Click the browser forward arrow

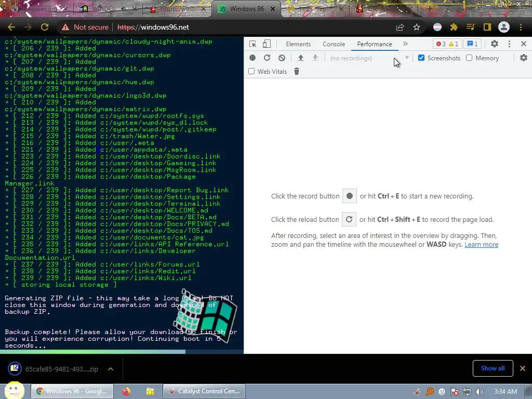click(28, 27)
